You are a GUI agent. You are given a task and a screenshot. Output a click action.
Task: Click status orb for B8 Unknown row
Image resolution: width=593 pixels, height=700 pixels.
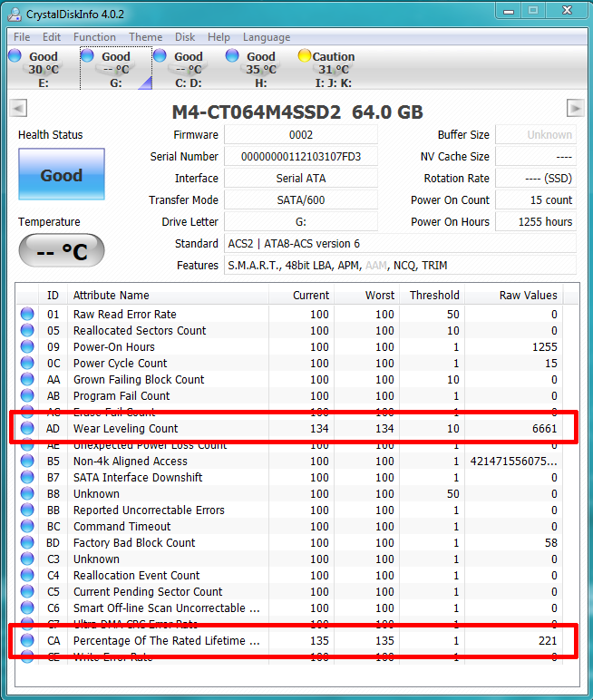pyautogui.click(x=27, y=493)
